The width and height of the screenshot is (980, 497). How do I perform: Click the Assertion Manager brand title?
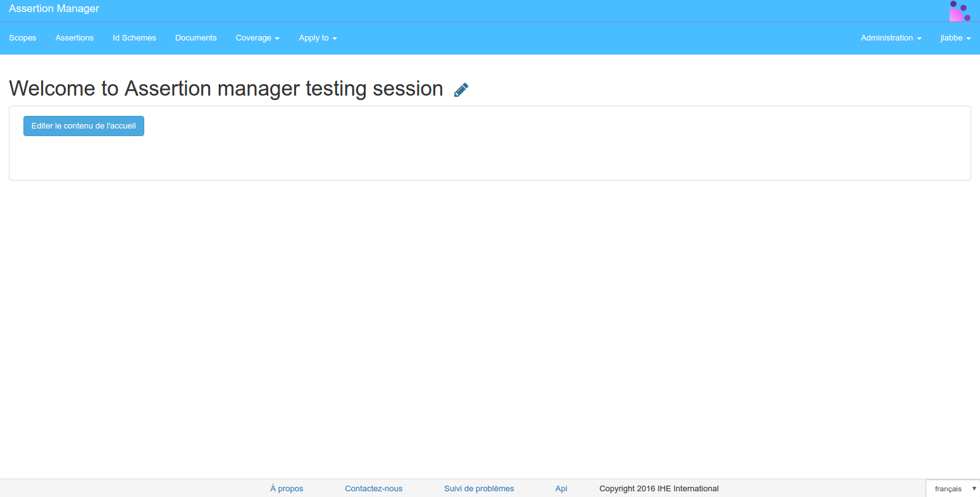click(x=54, y=9)
